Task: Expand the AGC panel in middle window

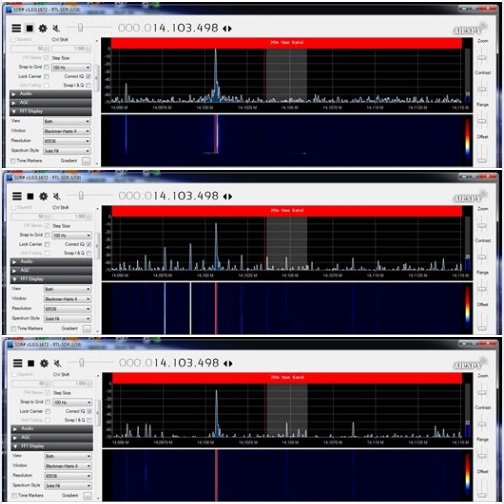Action: click(51, 270)
